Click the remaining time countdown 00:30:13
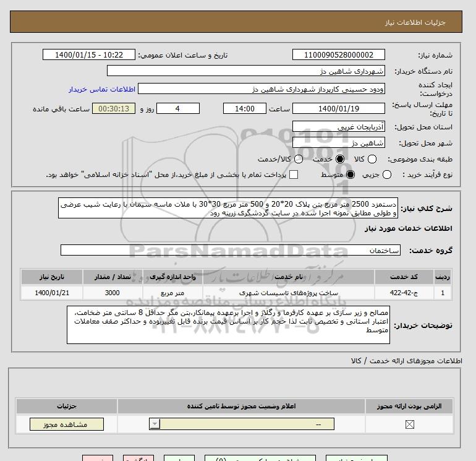The height and width of the screenshot is (461, 476). [114, 108]
